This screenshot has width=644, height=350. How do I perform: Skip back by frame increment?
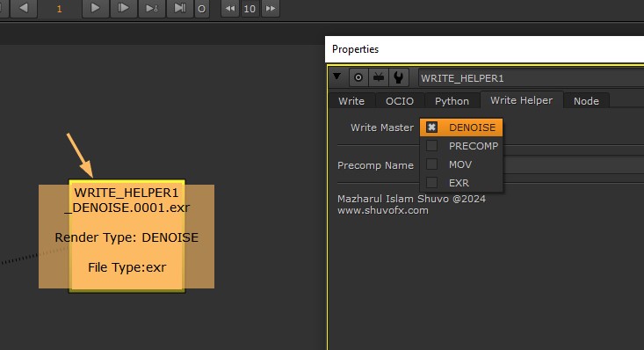(230, 9)
